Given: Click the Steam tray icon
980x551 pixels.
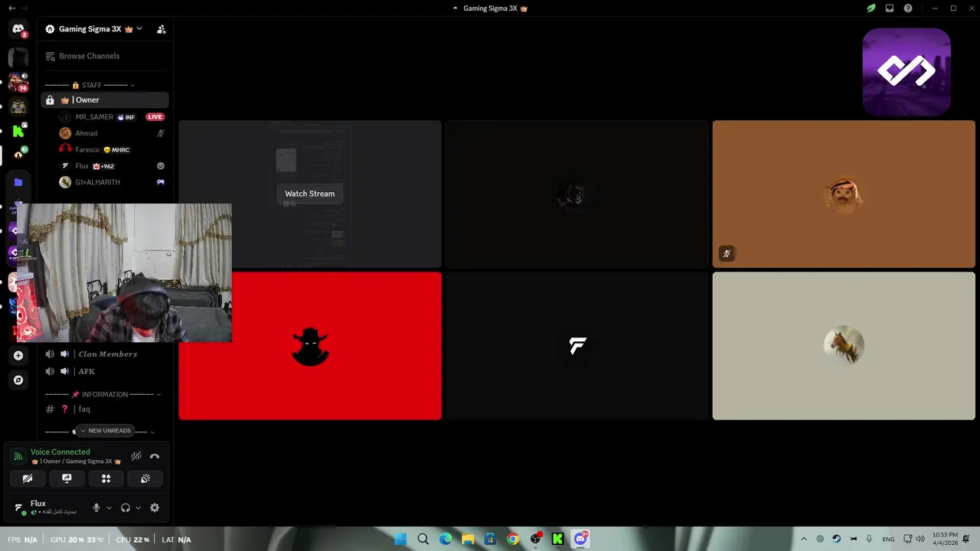Looking at the screenshot, I should [x=837, y=539].
